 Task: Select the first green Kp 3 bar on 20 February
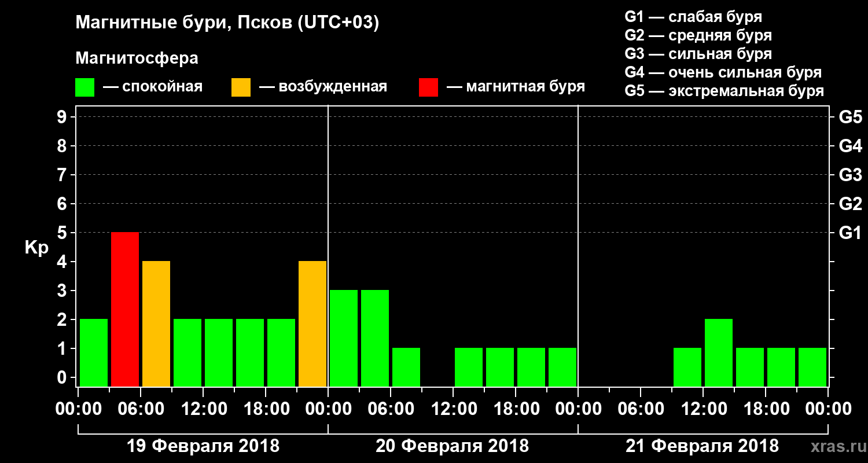point(344,338)
